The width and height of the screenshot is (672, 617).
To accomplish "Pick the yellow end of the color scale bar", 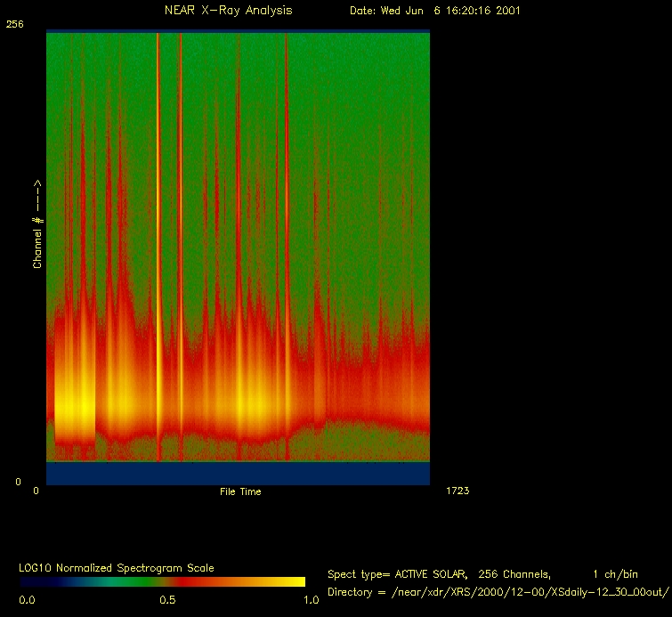I will [x=294, y=581].
